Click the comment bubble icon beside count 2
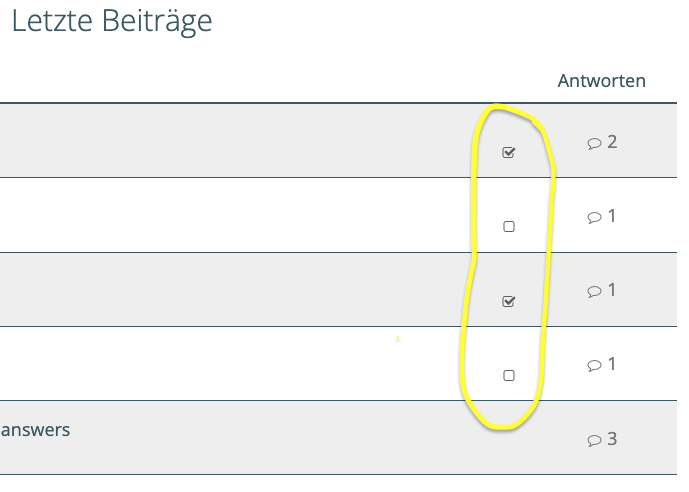Image resolution: width=689 pixels, height=492 pixels. (x=594, y=143)
